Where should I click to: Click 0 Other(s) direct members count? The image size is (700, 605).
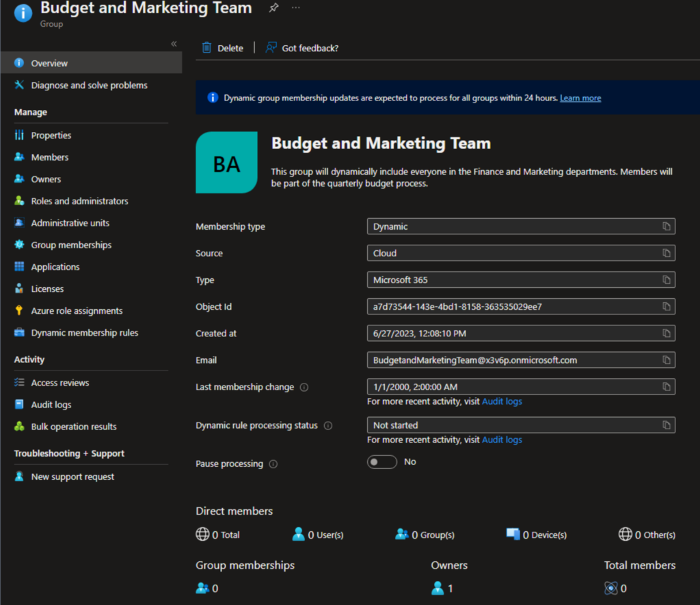point(647,535)
